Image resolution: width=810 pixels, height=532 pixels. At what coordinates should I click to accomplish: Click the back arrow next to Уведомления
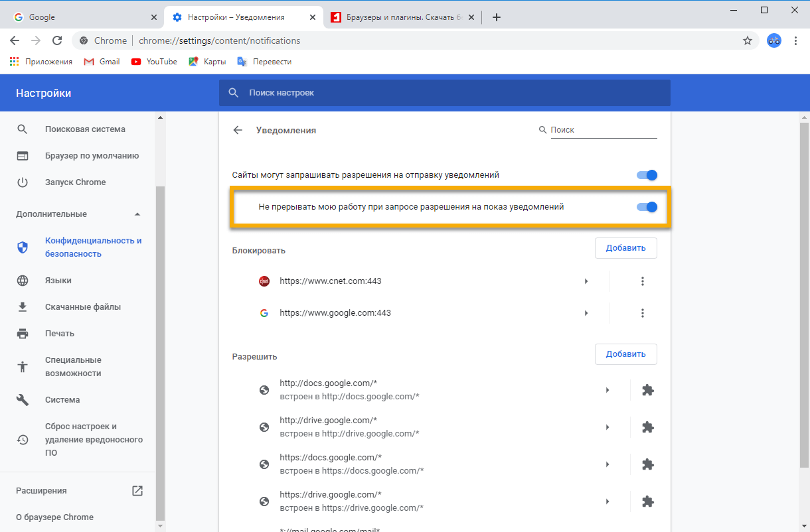pyautogui.click(x=238, y=130)
